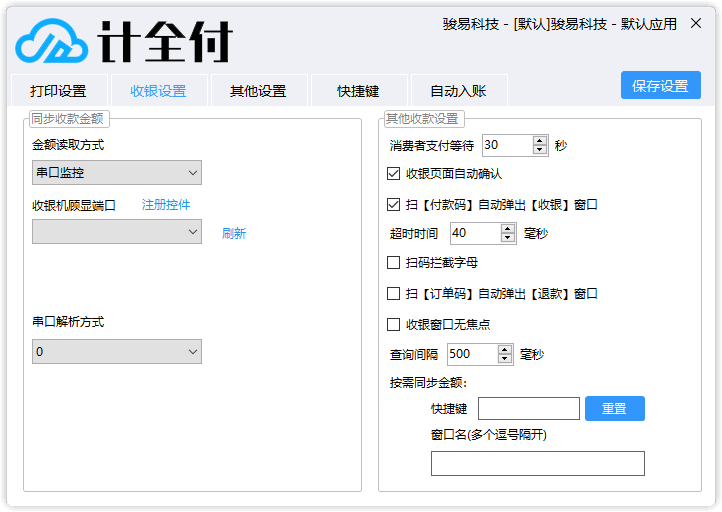Uncheck 收银页面自动确认 checkbox
Image resolution: width=722 pixels, height=512 pixels.
pyautogui.click(x=393, y=174)
